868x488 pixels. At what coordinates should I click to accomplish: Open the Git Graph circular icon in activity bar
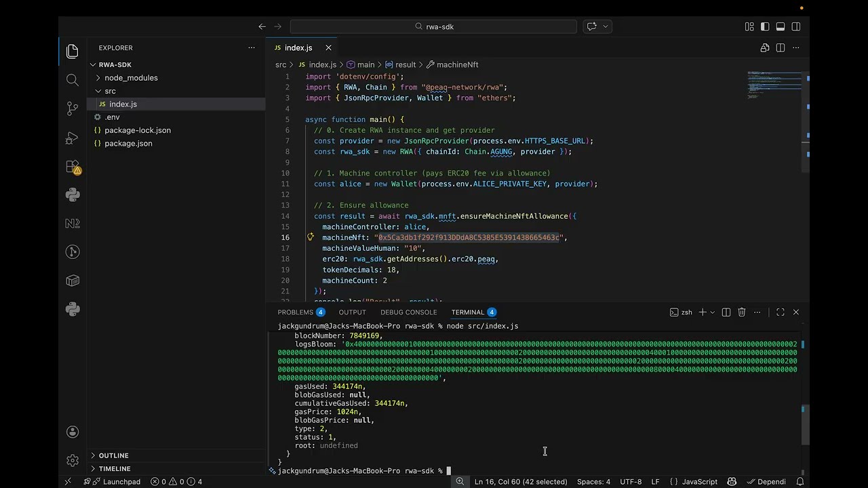pos(73,252)
